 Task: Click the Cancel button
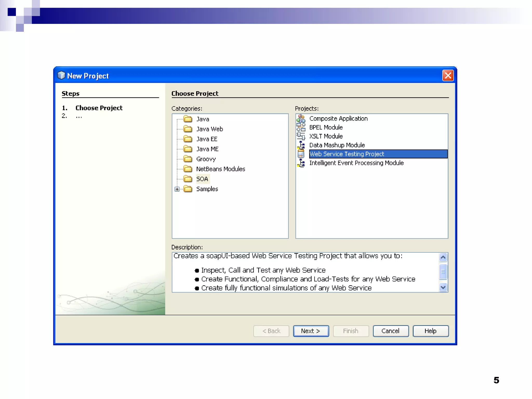(390, 331)
